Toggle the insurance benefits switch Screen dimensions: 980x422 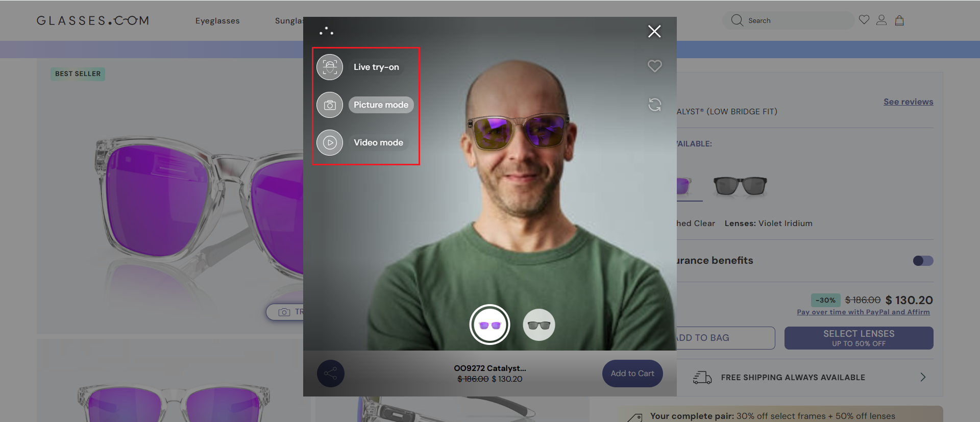point(923,261)
